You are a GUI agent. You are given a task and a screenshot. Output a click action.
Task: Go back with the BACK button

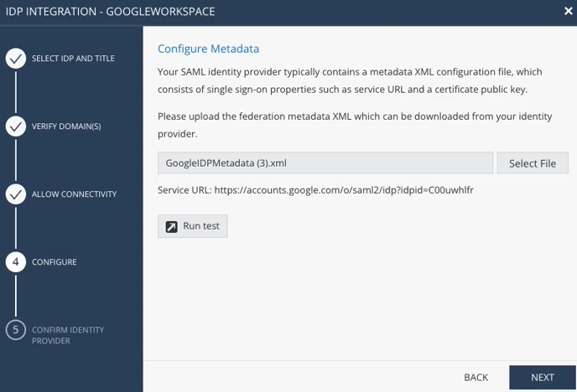(476, 378)
